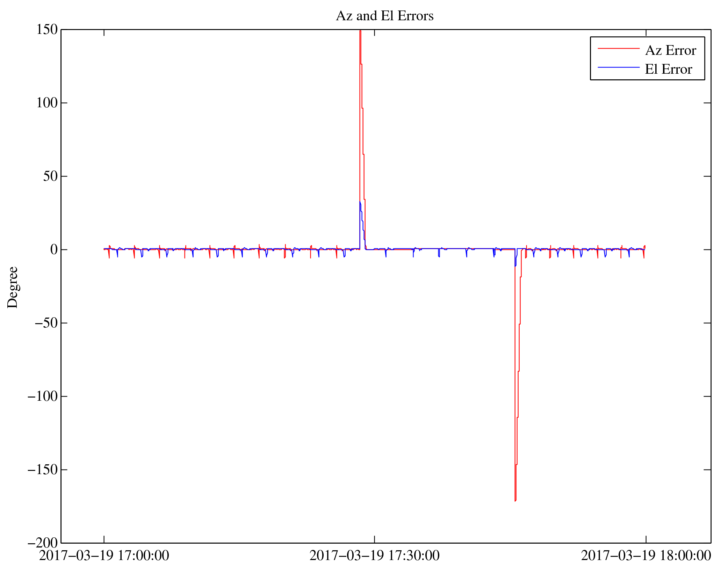Click the blue El Error legend line
This screenshot has height=588, width=721.
(619, 67)
